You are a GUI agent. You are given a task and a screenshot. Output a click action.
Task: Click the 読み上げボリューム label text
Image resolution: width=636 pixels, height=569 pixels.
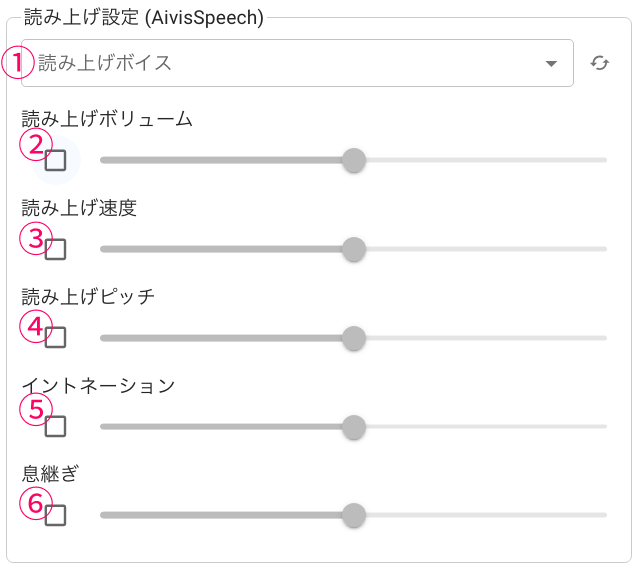[107, 119]
